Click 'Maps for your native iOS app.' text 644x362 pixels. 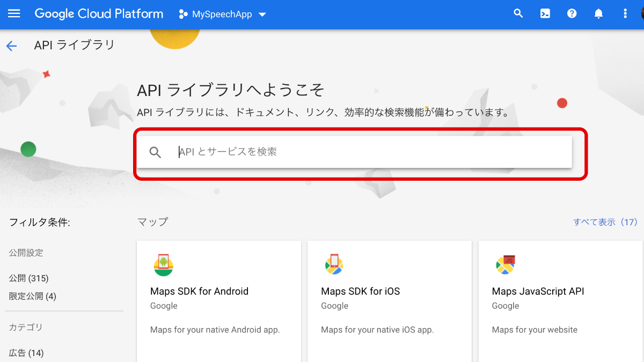[377, 330]
